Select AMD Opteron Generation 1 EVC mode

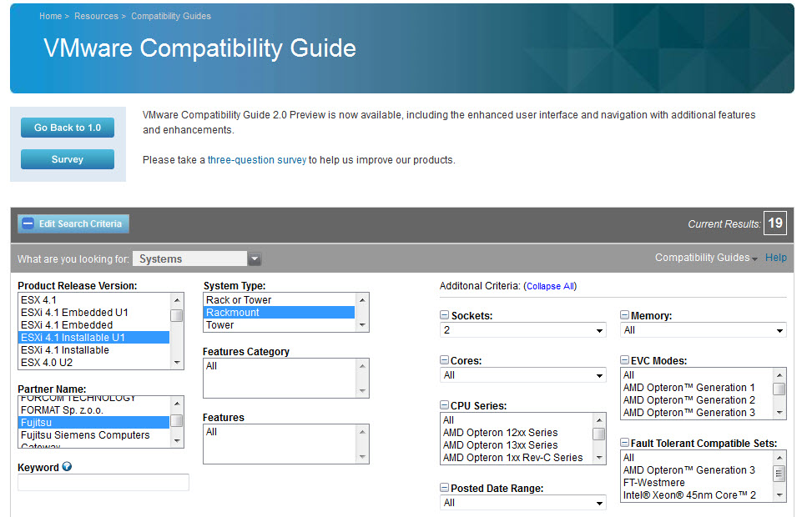click(x=697, y=388)
